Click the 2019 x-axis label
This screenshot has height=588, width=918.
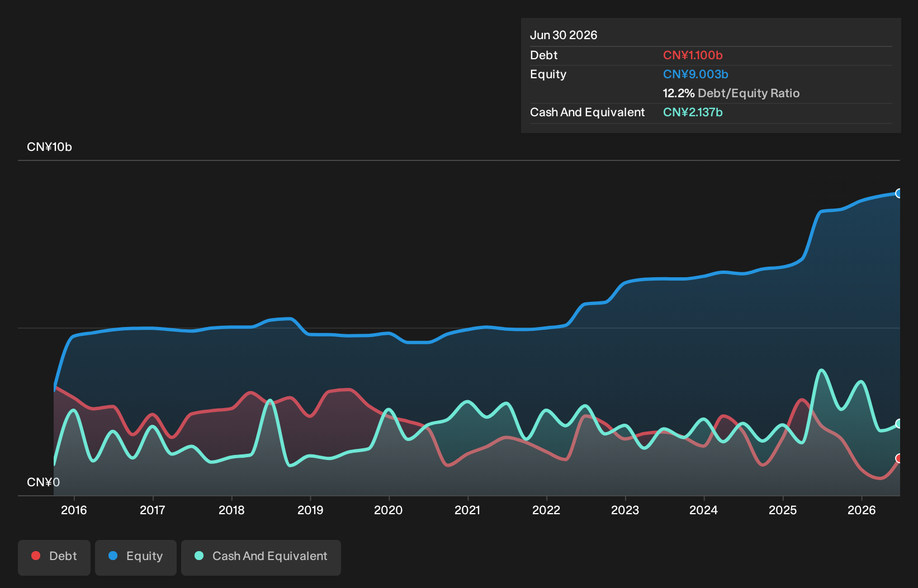(310, 510)
